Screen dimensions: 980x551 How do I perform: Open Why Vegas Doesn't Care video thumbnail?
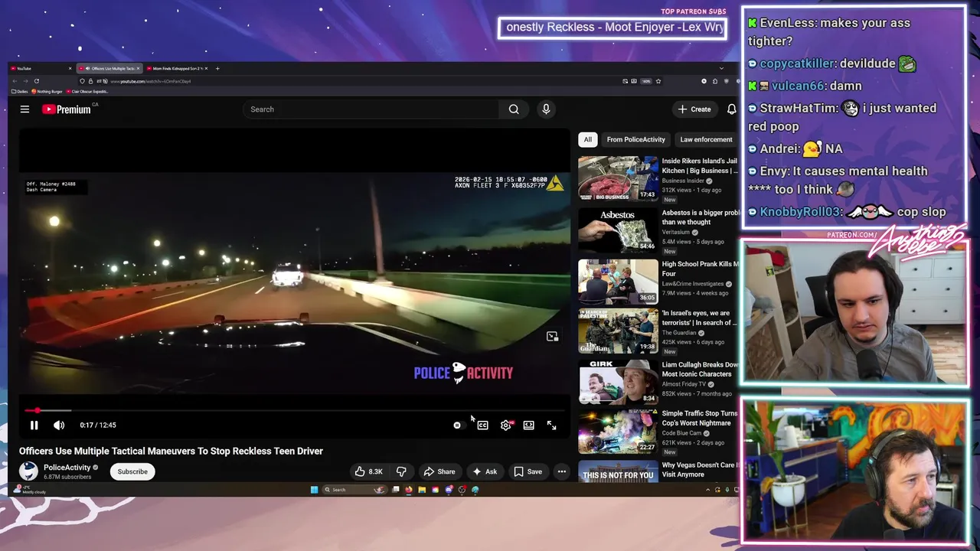pos(618,471)
